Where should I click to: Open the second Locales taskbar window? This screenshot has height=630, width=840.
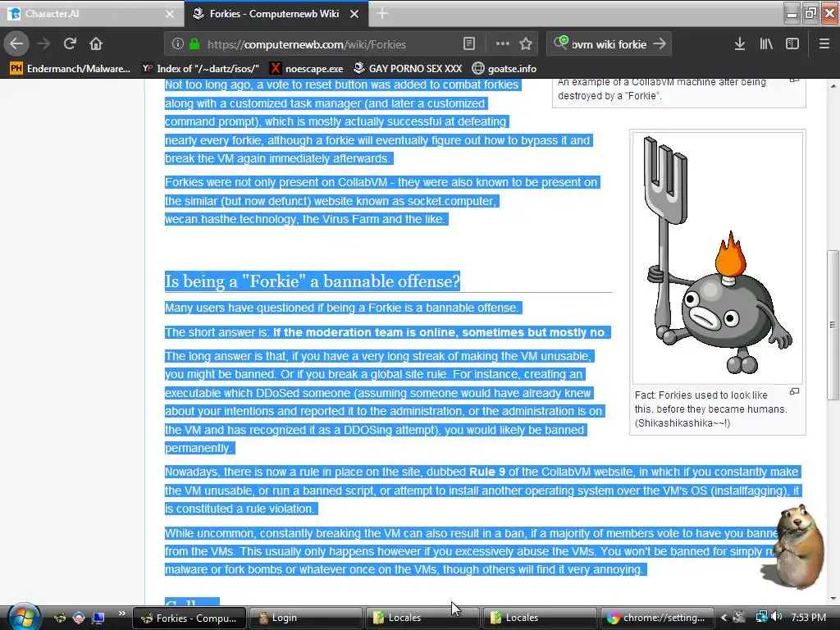[540, 619]
